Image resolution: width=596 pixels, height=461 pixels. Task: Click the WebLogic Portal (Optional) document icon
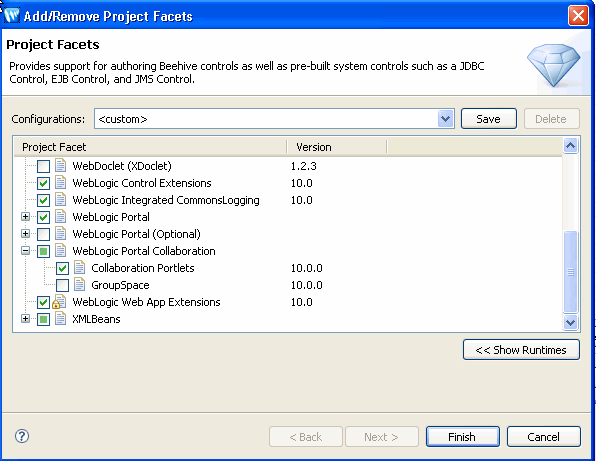point(60,233)
